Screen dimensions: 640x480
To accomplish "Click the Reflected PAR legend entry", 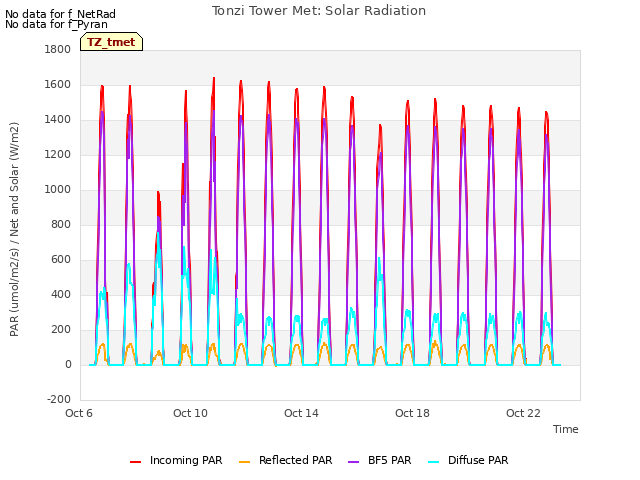I will click(x=285, y=460).
